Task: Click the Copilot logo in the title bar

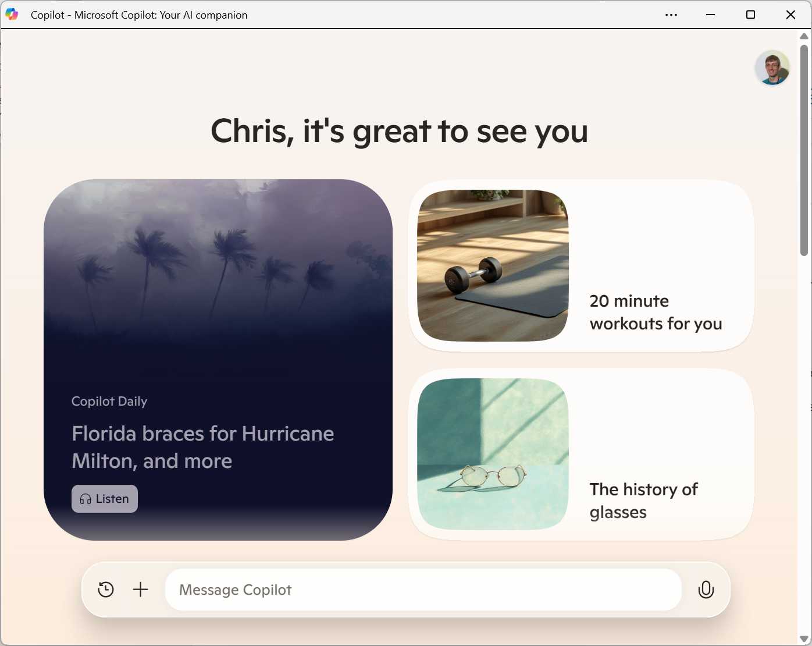Action: click(12, 14)
